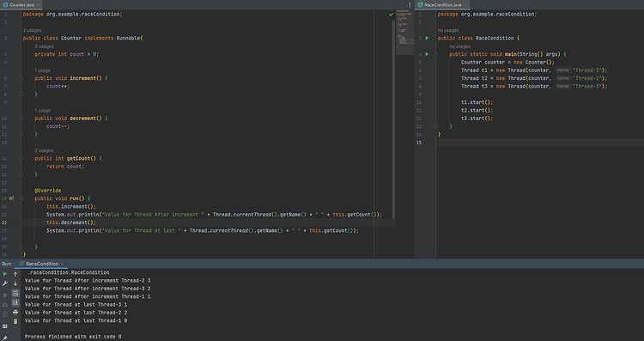Click the editor vertical scrollbar in Counter.java
The width and height of the screenshot is (644, 341).
coord(393,119)
